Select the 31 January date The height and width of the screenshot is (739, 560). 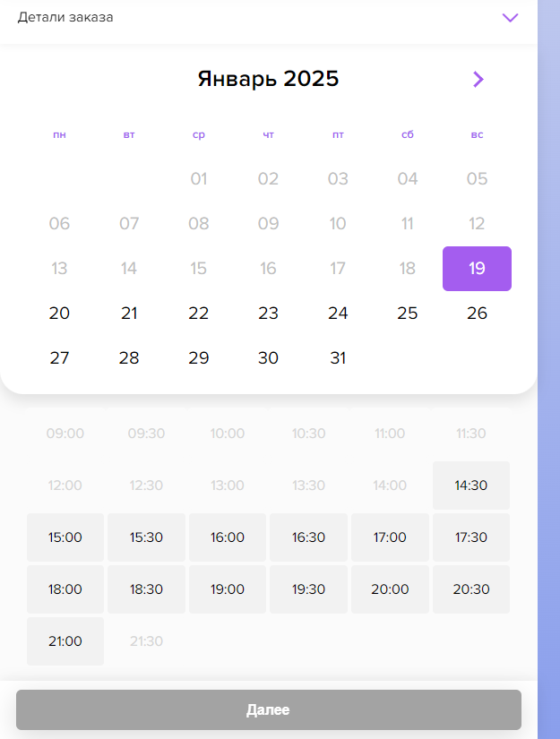coord(338,358)
